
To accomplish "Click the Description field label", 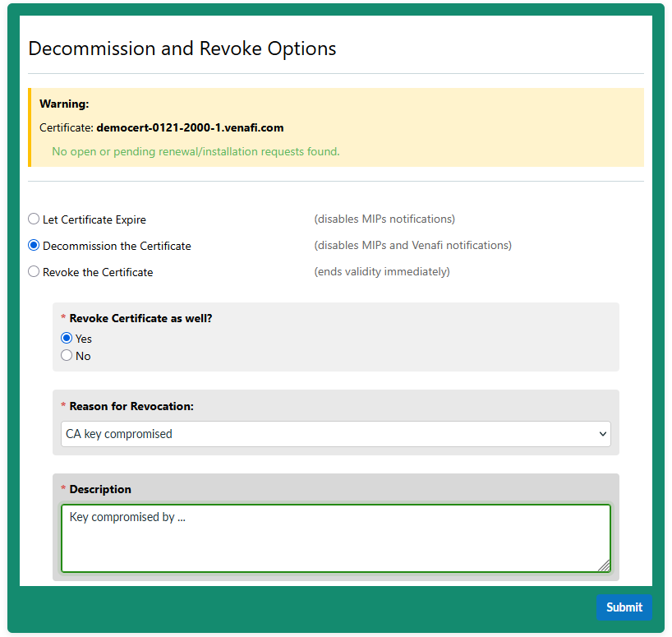I will pyautogui.click(x=100, y=490).
